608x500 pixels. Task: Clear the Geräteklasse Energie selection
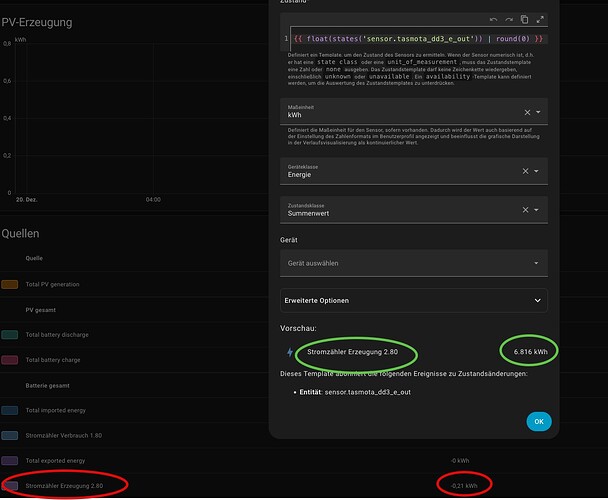click(525, 171)
